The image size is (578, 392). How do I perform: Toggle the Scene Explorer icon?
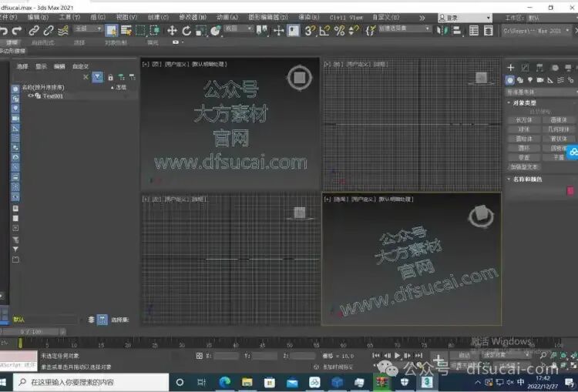pyautogui.click(x=474, y=31)
